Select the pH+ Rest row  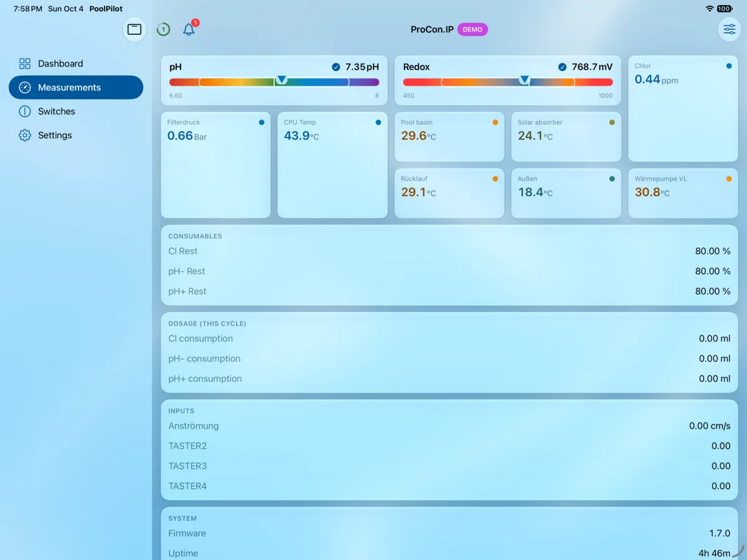point(449,291)
